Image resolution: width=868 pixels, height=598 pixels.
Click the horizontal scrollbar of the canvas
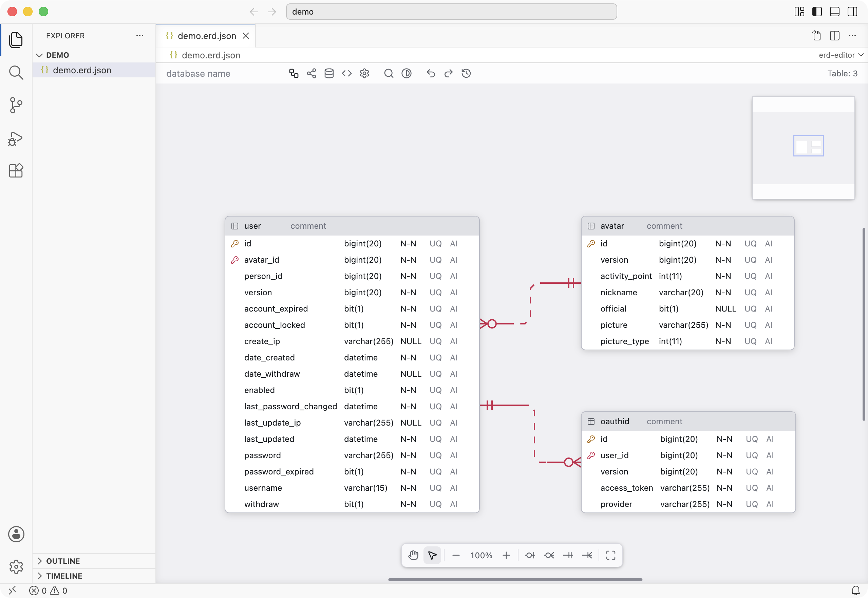click(x=515, y=579)
